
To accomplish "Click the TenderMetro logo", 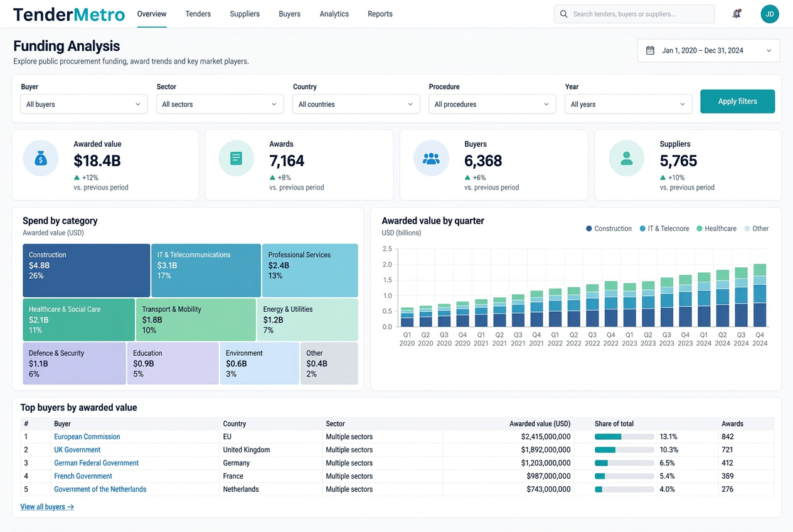I will [x=68, y=14].
